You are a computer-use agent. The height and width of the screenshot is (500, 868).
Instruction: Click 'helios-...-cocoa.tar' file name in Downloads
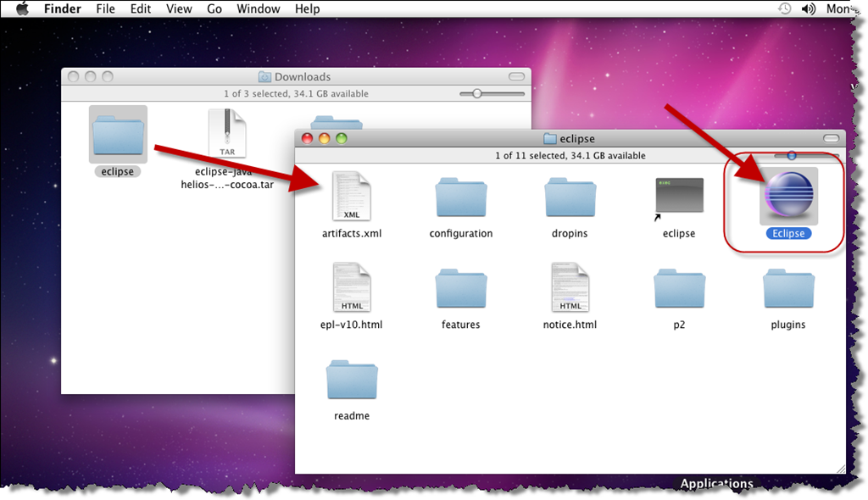(227, 185)
